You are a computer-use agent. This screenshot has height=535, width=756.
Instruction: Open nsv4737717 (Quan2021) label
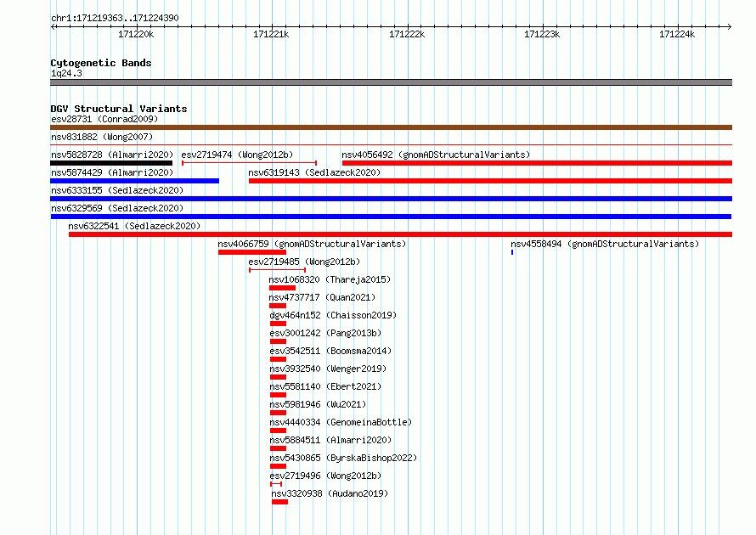tap(322, 297)
